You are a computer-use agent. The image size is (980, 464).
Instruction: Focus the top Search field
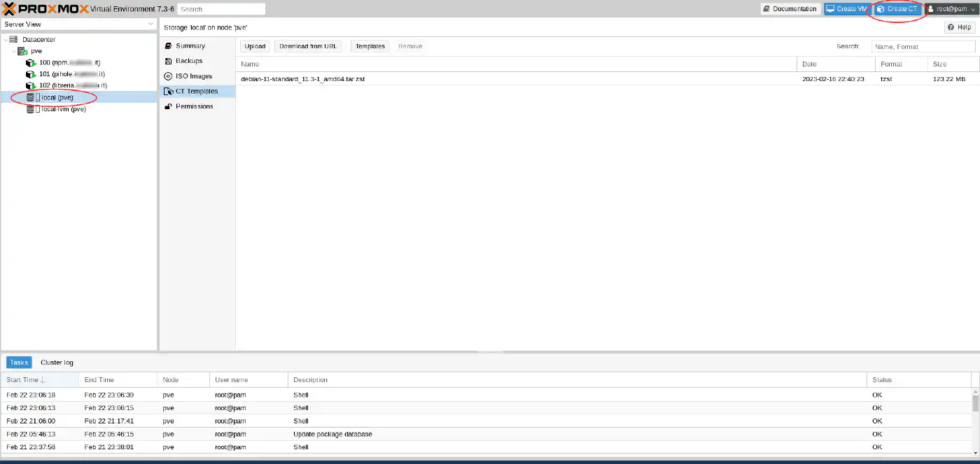point(221,9)
